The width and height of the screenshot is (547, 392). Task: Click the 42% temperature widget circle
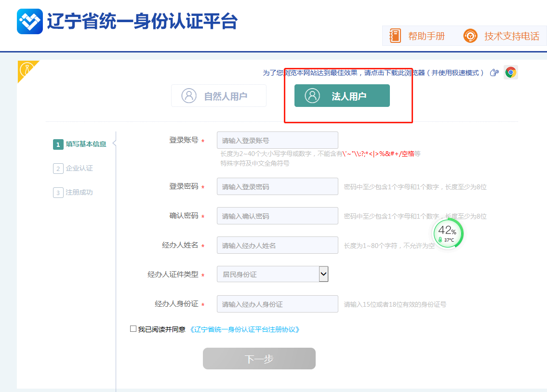(x=448, y=234)
